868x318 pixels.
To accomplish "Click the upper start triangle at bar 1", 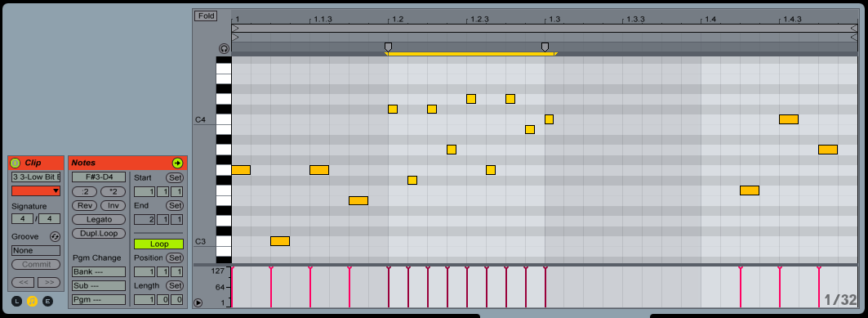I will [235, 28].
